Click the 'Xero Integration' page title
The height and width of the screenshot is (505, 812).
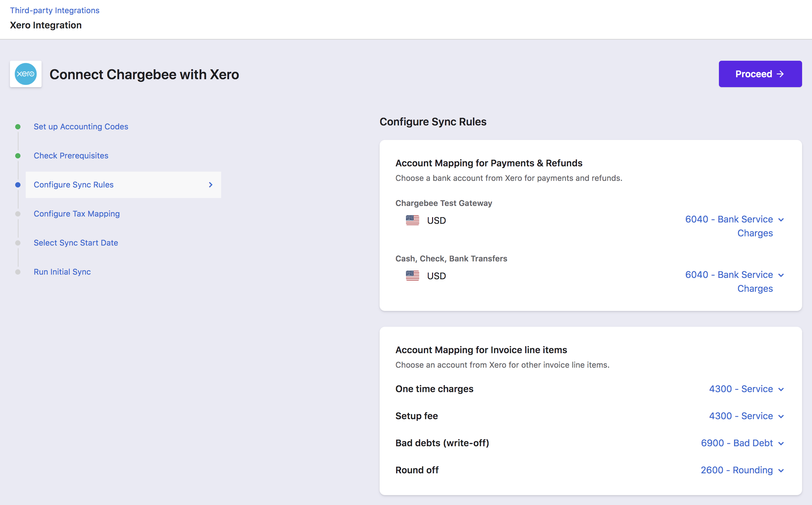click(x=46, y=25)
